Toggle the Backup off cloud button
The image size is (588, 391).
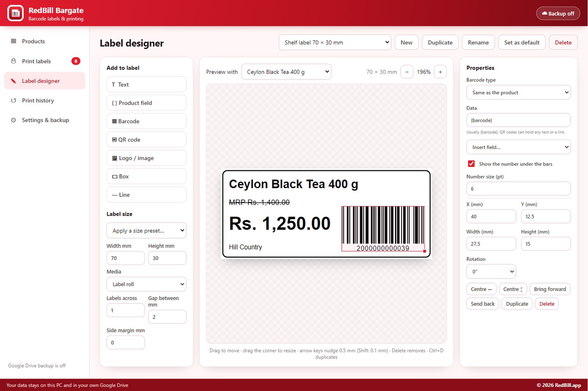(558, 14)
